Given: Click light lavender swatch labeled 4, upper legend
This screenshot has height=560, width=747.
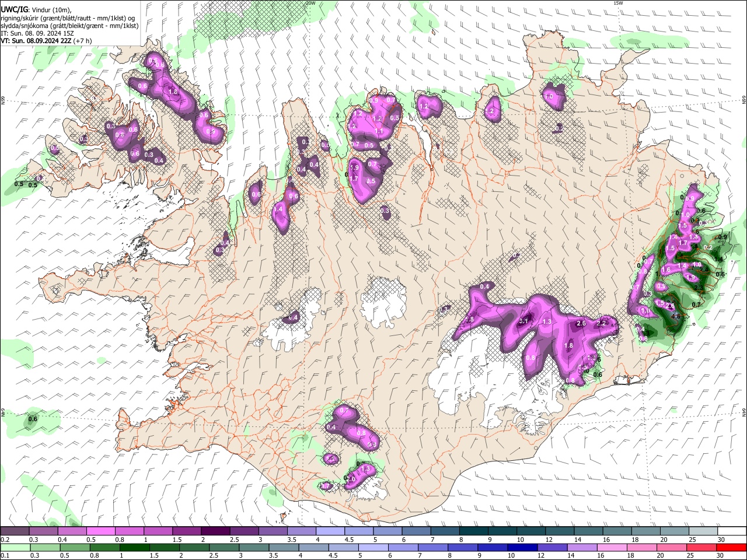Looking at the screenshot, I should click(x=330, y=531).
